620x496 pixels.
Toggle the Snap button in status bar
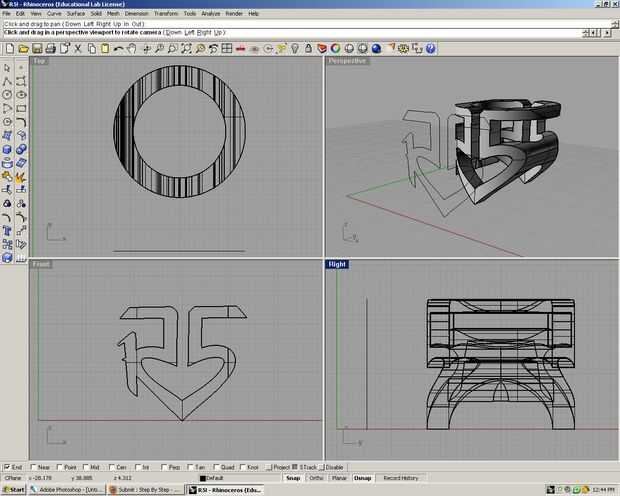(292, 478)
